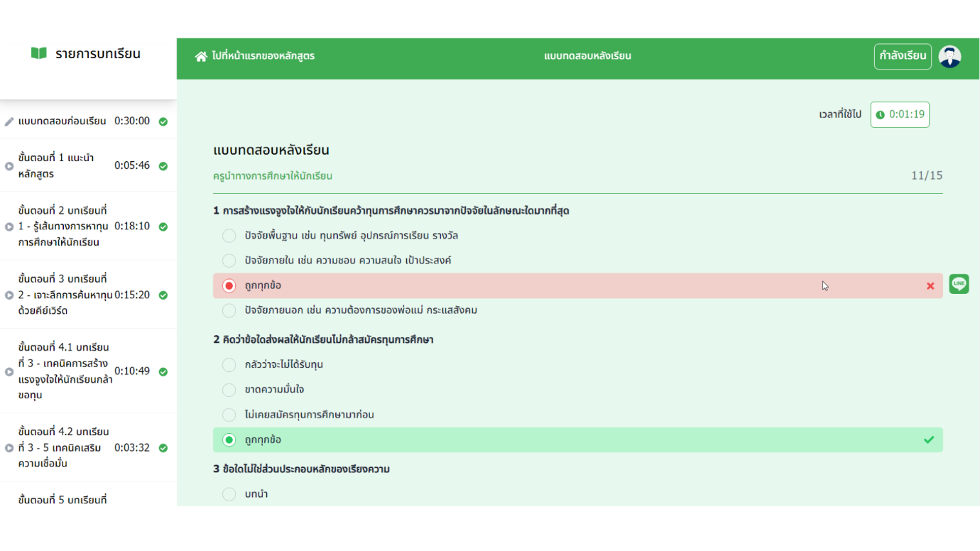The height and width of the screenshot is (551, 980).
Task: Click the green book icon beside รายการบทเรียน
Action: (x=39, y=53)
